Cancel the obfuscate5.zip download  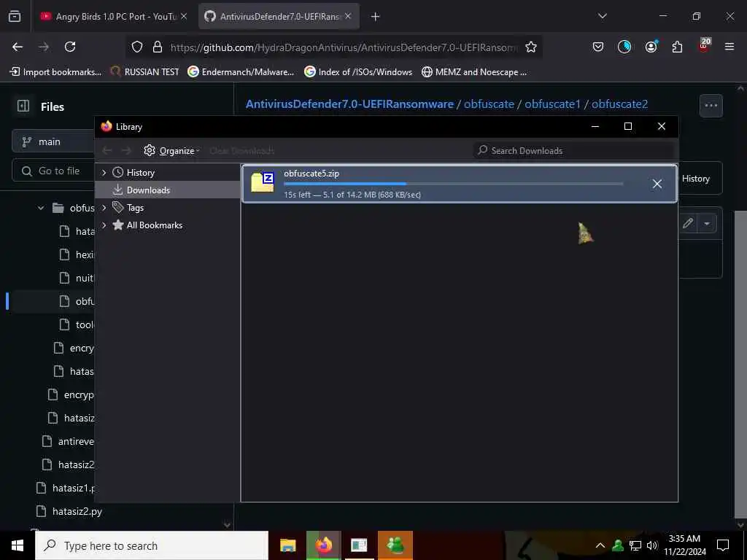click(x=657, y=184)
